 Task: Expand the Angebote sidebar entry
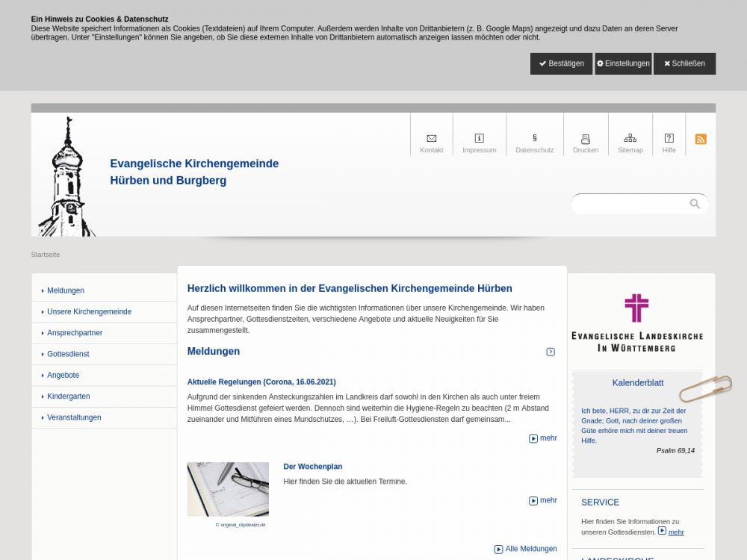[63, 375]
